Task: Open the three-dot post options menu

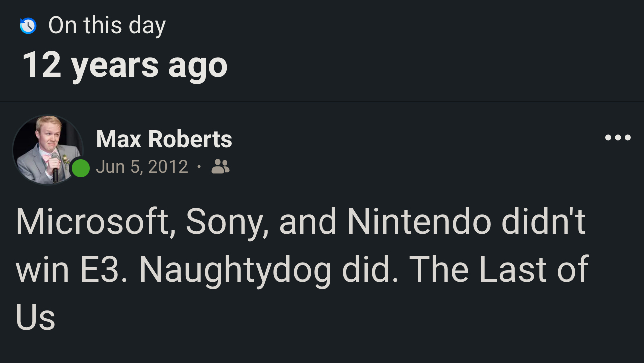Action: [618, 138]
